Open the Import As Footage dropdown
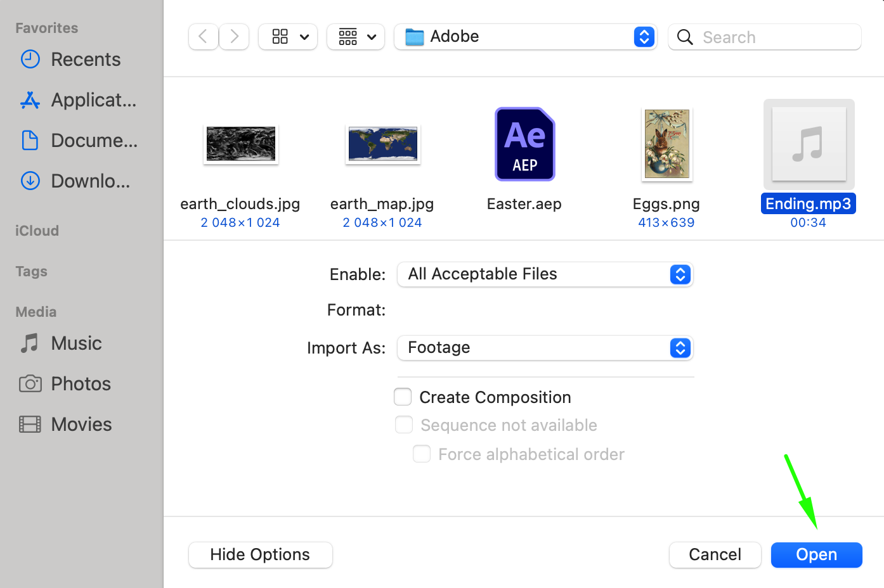884x588 pixels. pyautogui.click(x=545, y=348)
